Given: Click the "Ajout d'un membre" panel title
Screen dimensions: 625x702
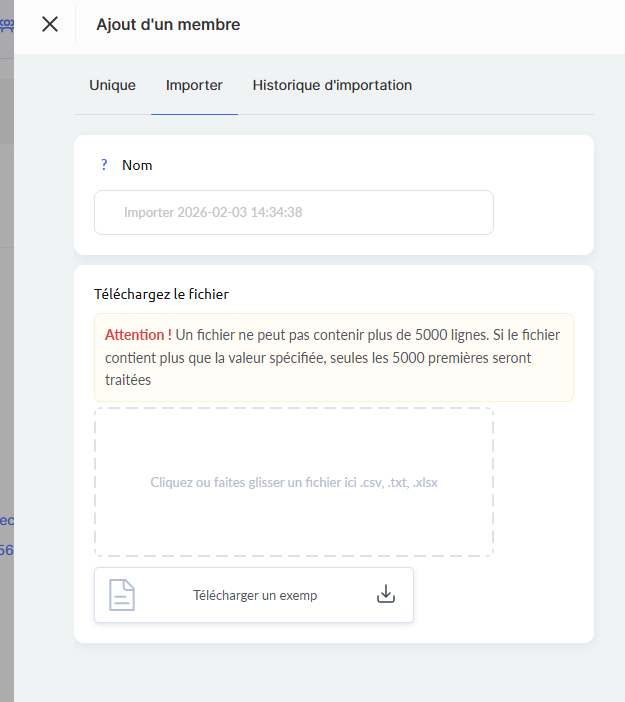Looking at the screenshot, I should (168, 24).
